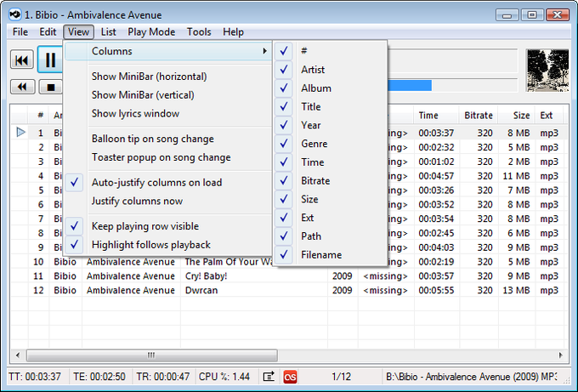Sort by the Ext column header
This screenshot has width=578, height=392.
[x=549, y=116]
